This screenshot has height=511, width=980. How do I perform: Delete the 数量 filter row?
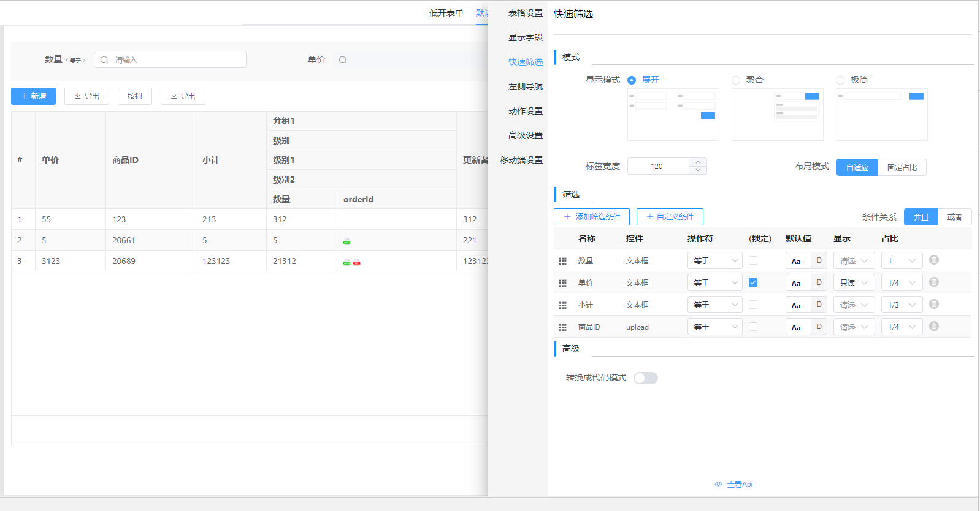tap(933, 260)
